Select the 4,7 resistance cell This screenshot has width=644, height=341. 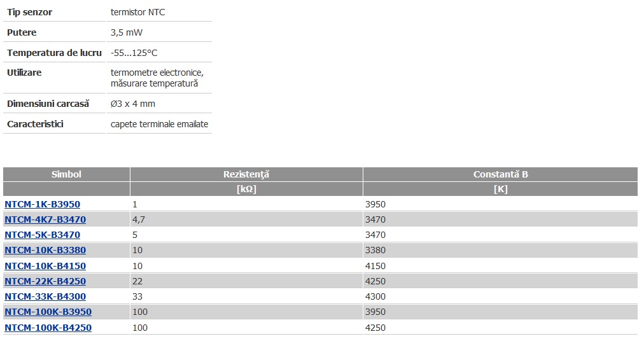[246, 219]
